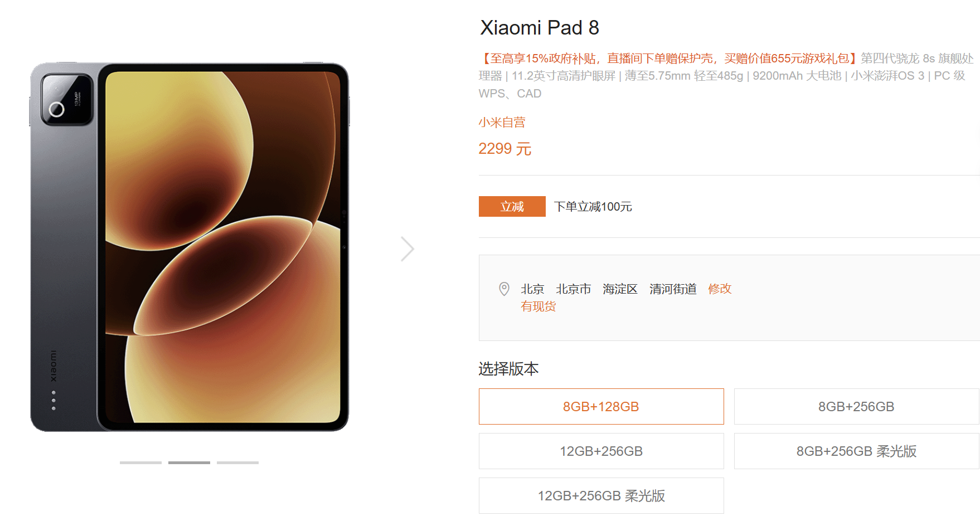Click the Xiaomi Pad 8 product title
This screenshot has width=980, height=526.
coord(540,28)
